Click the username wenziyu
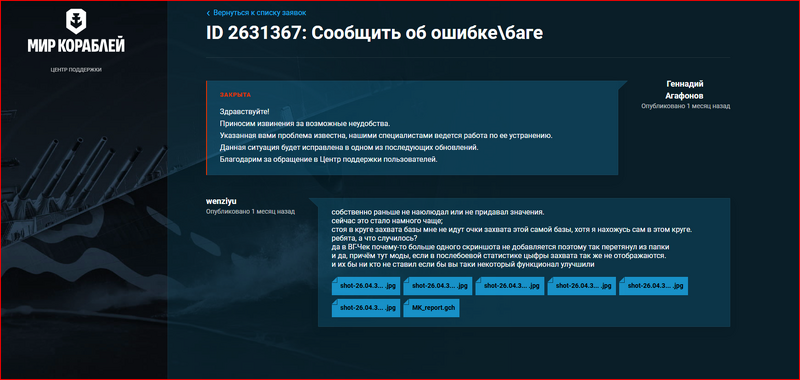The height and width of the screenshot is (380, 800). tap(221, 201)
